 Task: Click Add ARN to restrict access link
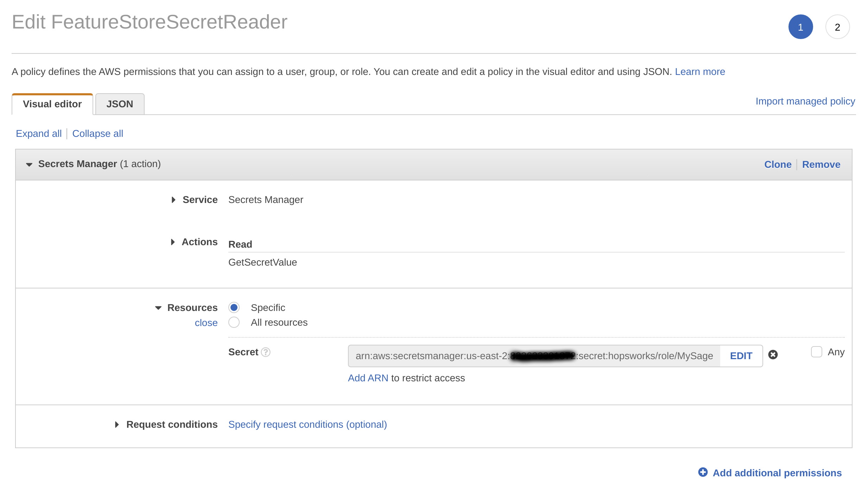pyautogui.click(x=368, y=377)
